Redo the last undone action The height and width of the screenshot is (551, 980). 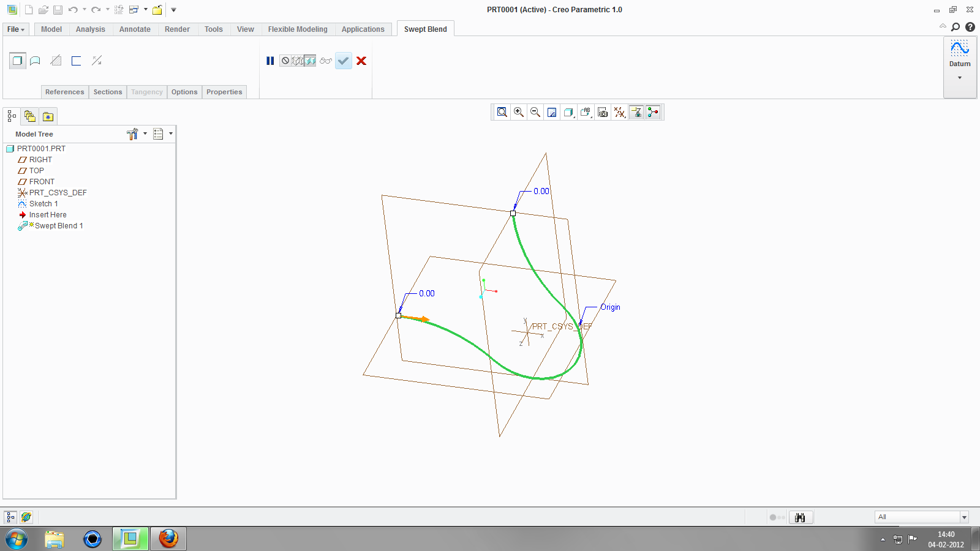(96, 10)
